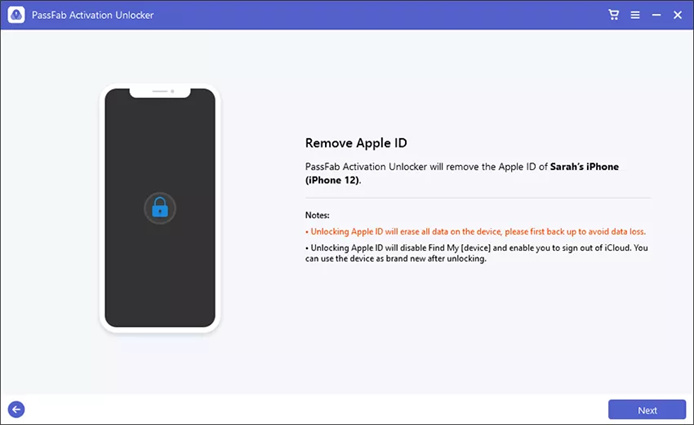Click the PassFab Activation Unlocker window title
The width and height of the screenshot is (694, 425).
click(87, 15)
